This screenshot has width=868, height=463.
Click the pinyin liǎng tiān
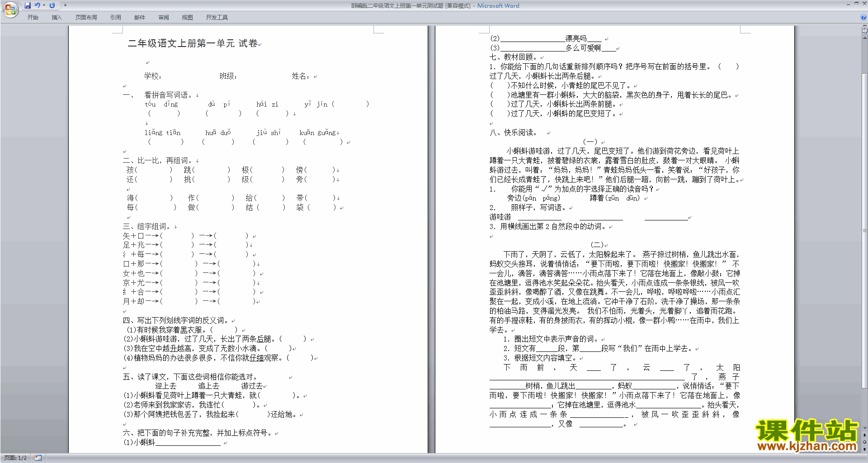tap(162, 132)
